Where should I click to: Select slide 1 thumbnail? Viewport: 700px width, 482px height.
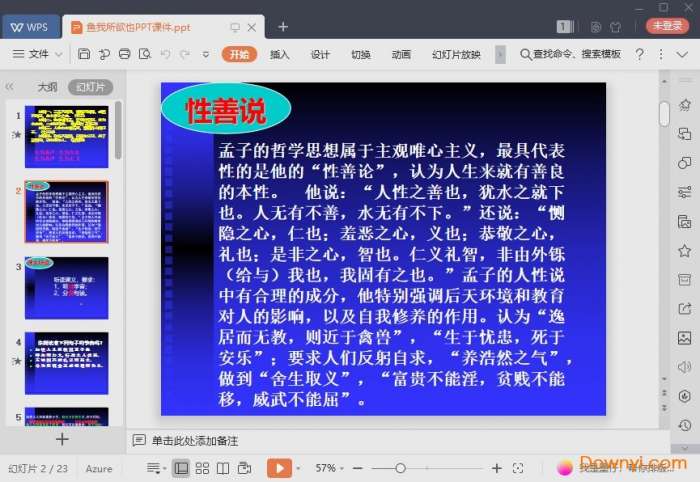[x=67, y=137]
